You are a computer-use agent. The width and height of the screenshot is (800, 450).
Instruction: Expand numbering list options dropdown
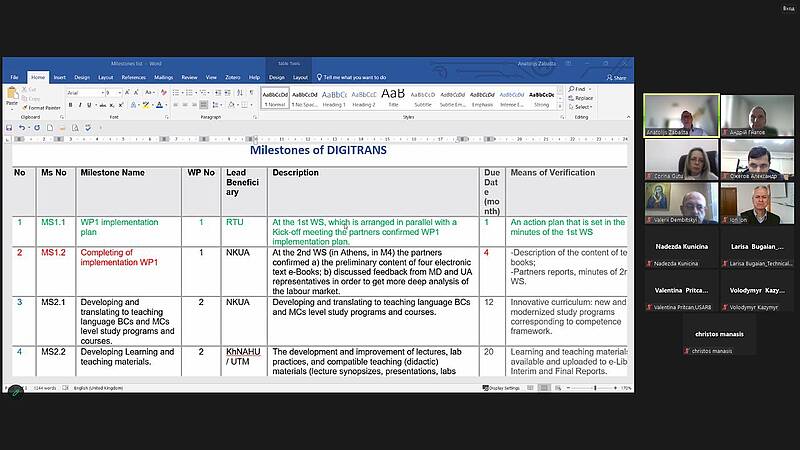[196, 92]
